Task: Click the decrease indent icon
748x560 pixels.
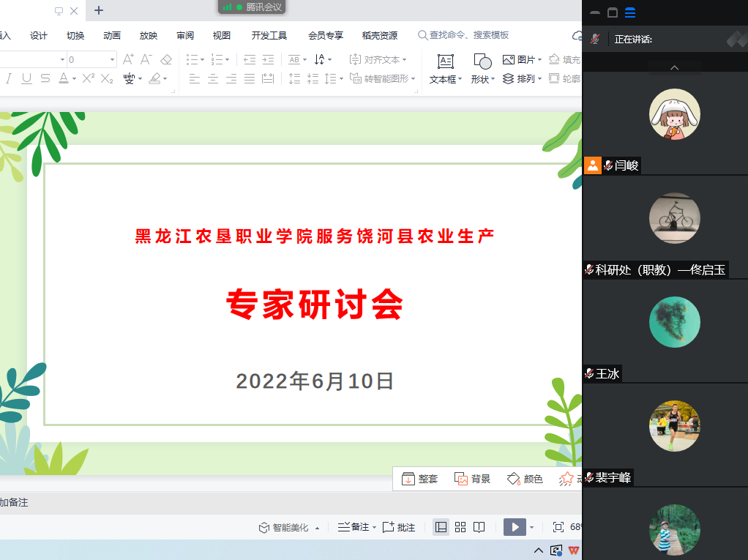Action: click(250, 59)
